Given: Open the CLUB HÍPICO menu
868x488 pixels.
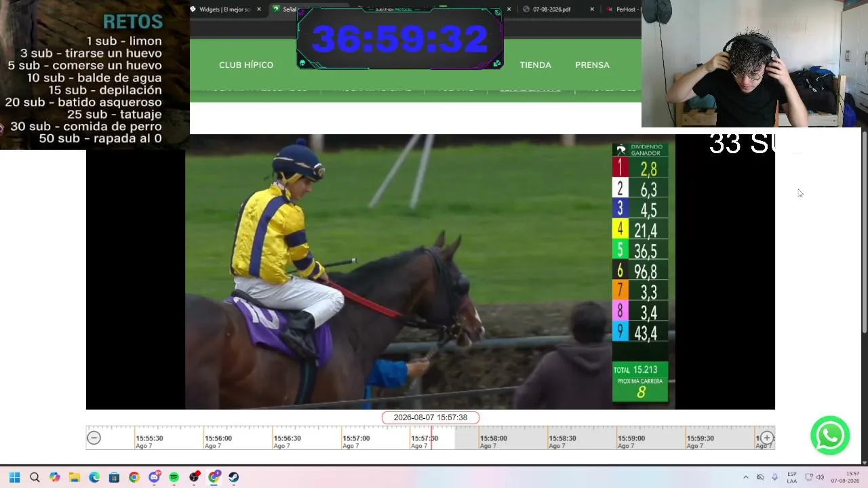Looking at the screenshot, I should 246,65.
